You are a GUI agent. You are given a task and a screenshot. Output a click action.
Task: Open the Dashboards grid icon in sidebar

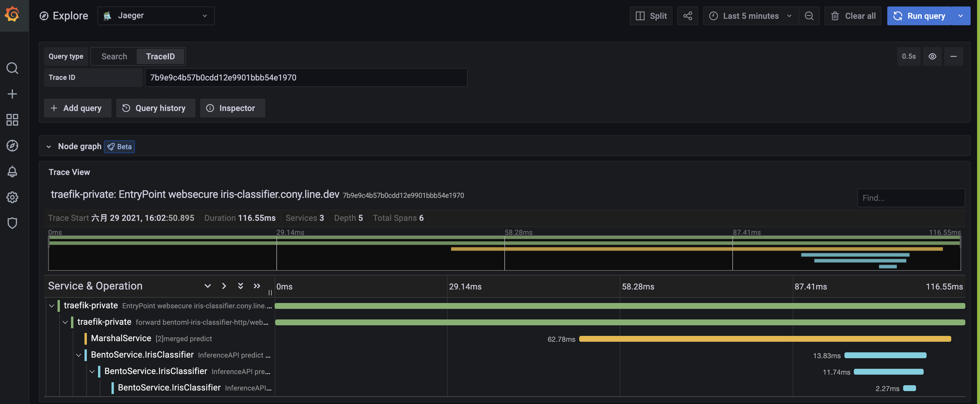(12, 120)
